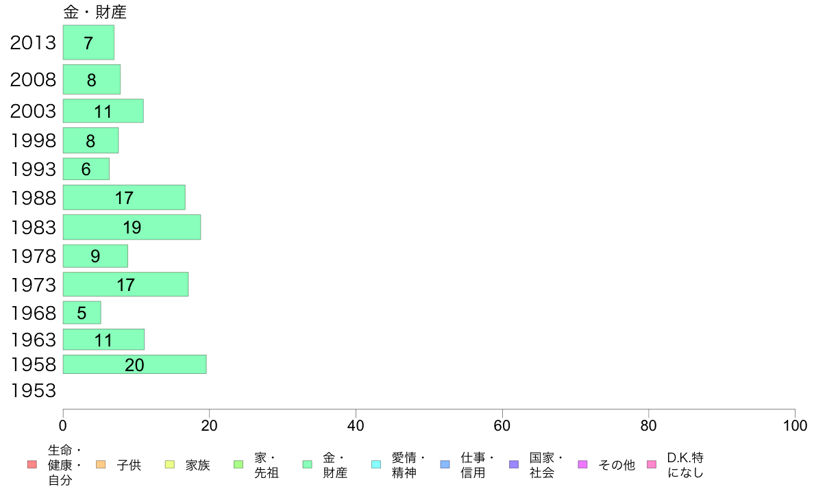Click the 100 tick on the x-axis
814x504 pixels.
point(795,426)
